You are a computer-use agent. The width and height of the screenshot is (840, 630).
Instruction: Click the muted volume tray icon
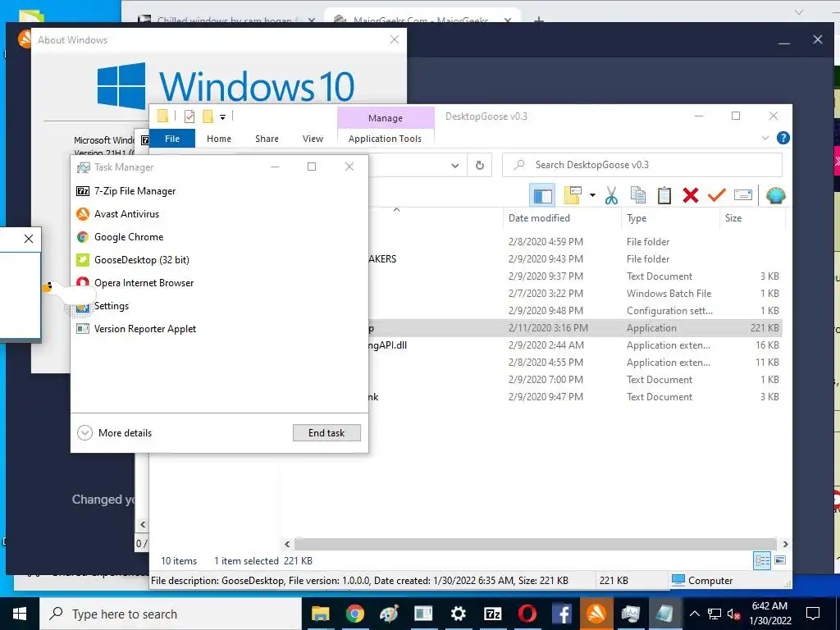coord(733,614)
